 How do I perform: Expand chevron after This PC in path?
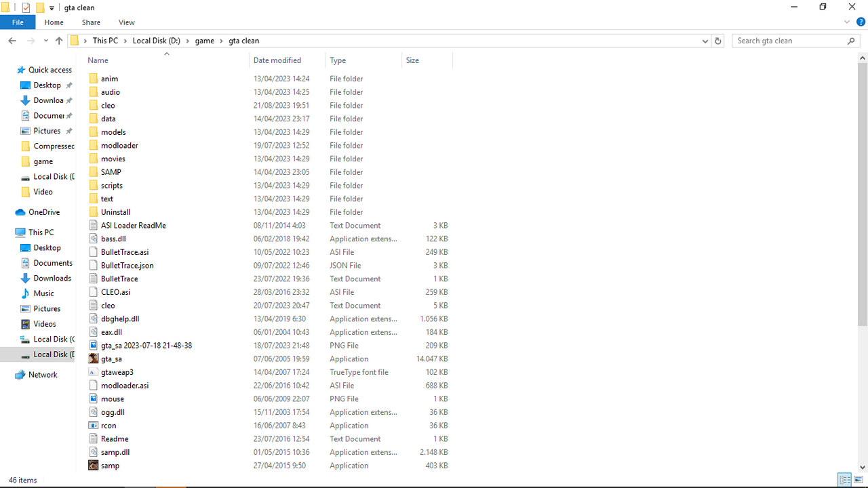pyautogui.click(x=125, y=41)
